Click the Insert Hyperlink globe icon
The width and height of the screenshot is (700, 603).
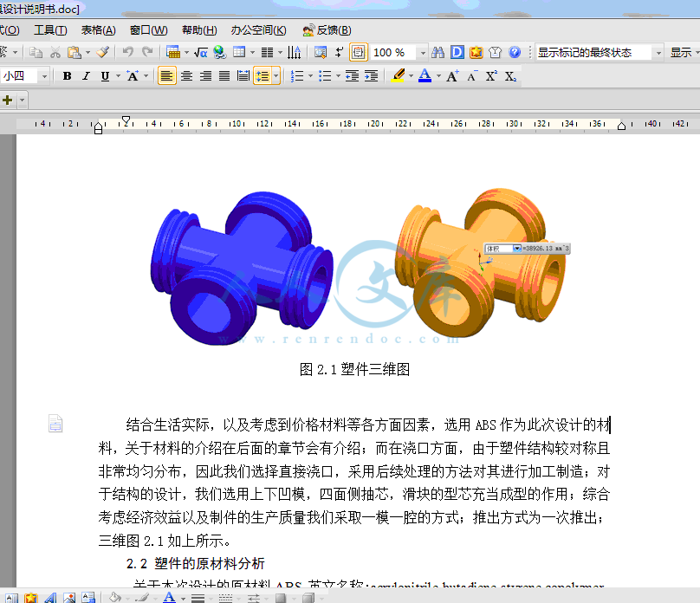coord(219,52)
